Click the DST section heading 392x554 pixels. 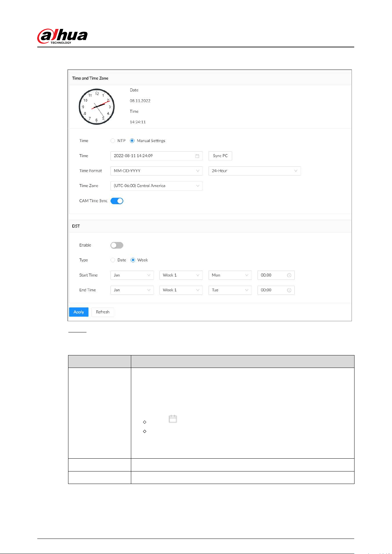click(x=76, y=226)
